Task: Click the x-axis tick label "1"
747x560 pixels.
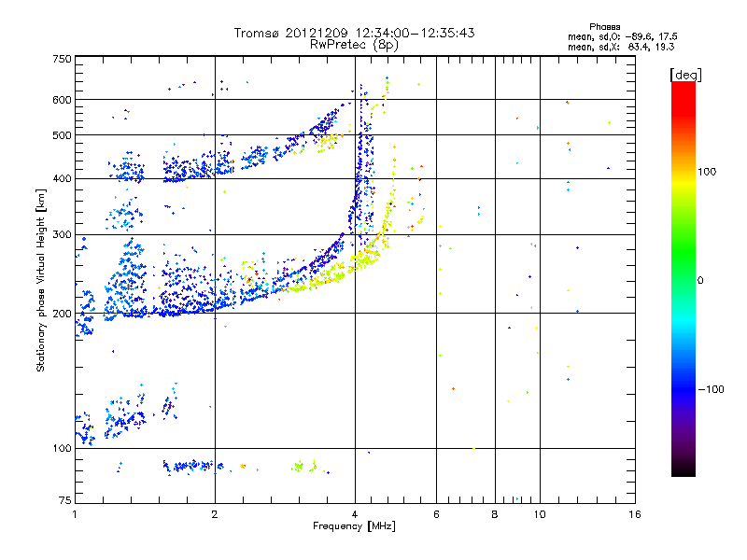Action: pyautogui.click(x=75, y=514)
